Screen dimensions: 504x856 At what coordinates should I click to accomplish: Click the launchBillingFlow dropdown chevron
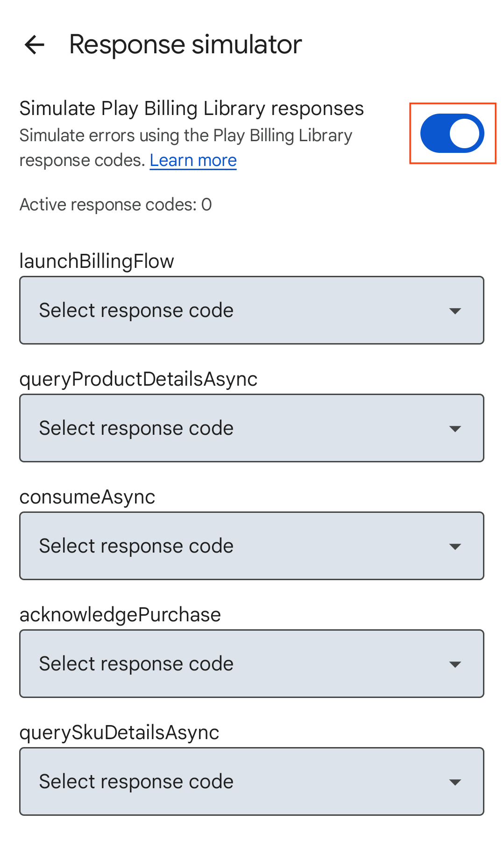click(x=456, y=310)
